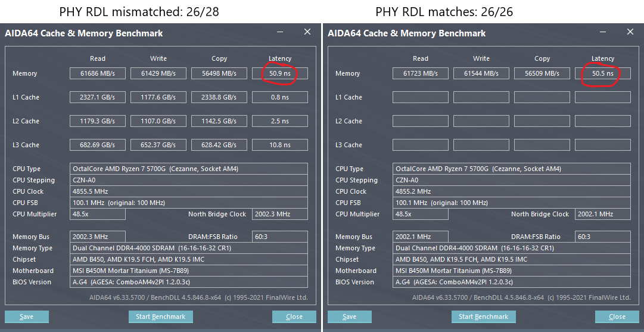Image resolution: width=644 pixels, height=332 pixels.
Task: Save results in left AIDA64 window
Action: click(x=27, y=317)
